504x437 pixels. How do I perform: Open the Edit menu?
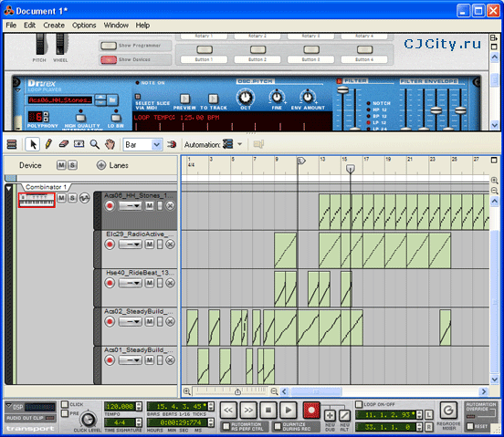29,25
